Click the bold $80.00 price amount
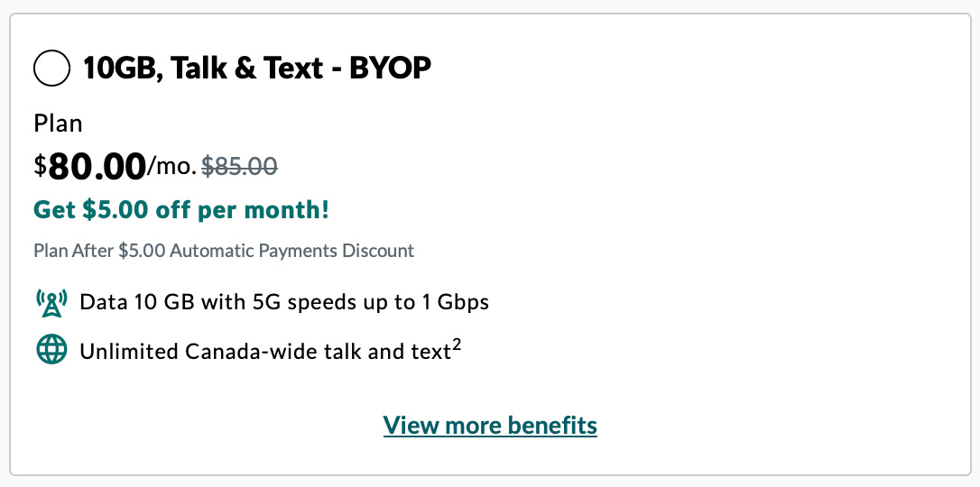Screen dimensions: 980x487 97,166
